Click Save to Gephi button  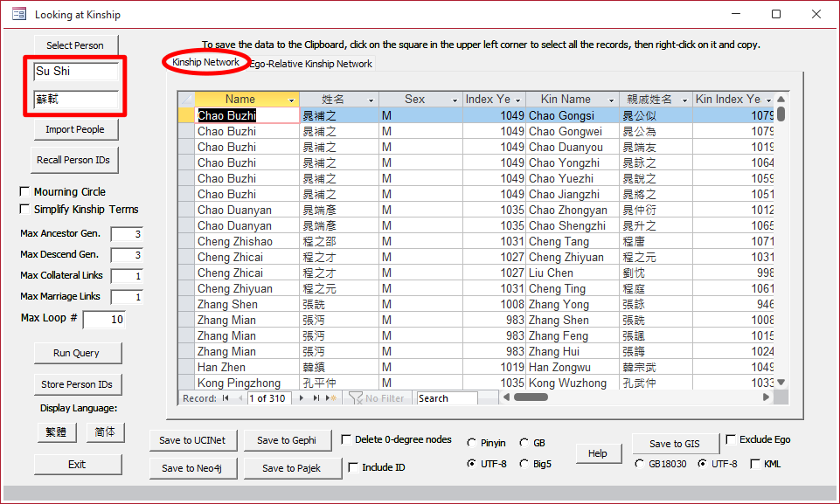coord(286,440)
